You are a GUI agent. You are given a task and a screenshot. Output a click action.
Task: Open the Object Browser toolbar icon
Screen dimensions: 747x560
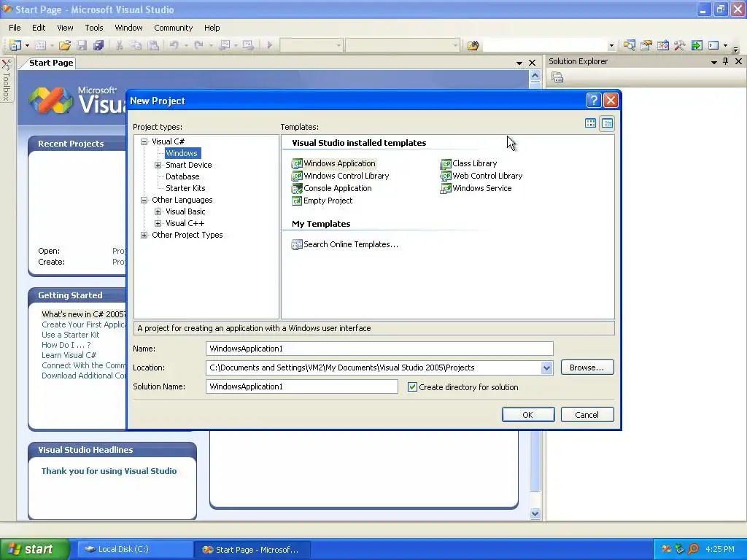(x=662, y=45)
